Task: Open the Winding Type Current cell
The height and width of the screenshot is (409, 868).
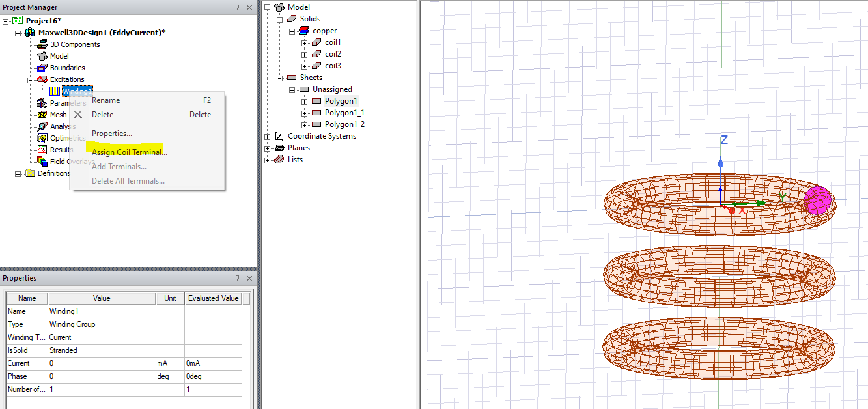Action: [102, 337]
